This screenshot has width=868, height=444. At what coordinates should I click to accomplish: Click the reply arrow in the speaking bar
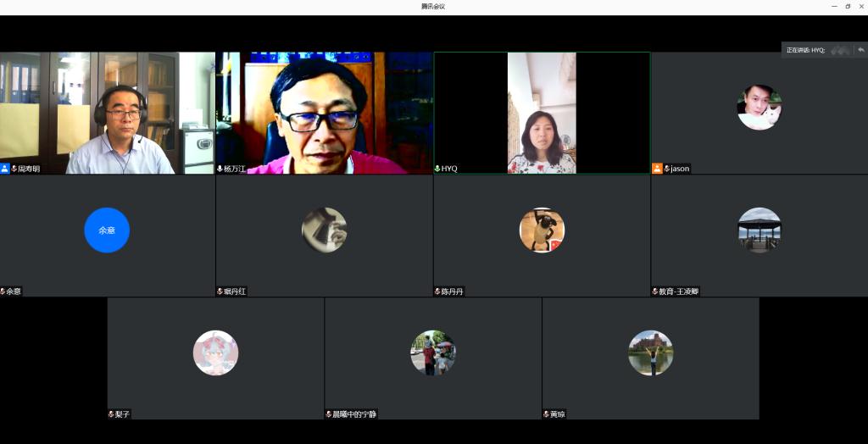[860, 50]
